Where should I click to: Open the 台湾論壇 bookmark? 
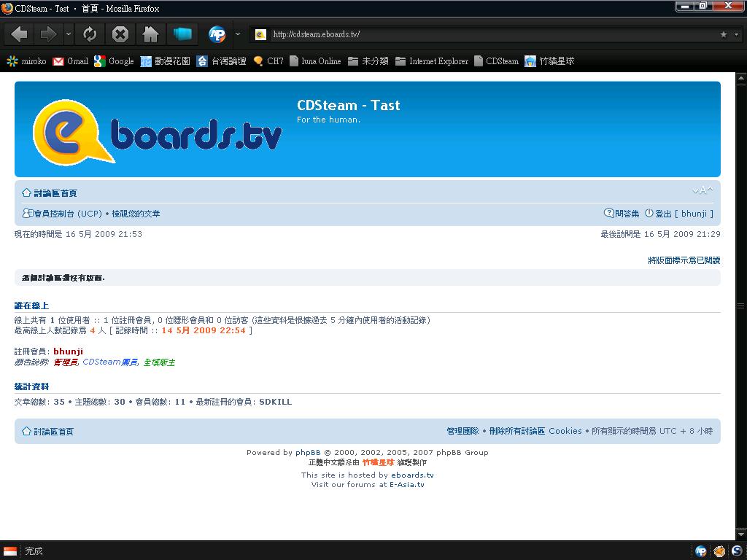(x=222, y=61)
